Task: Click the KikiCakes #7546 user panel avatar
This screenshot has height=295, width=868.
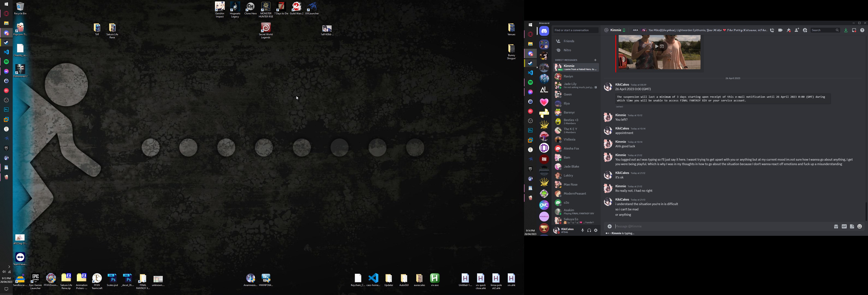Action: pyautogui.click(x=556, y=231)
